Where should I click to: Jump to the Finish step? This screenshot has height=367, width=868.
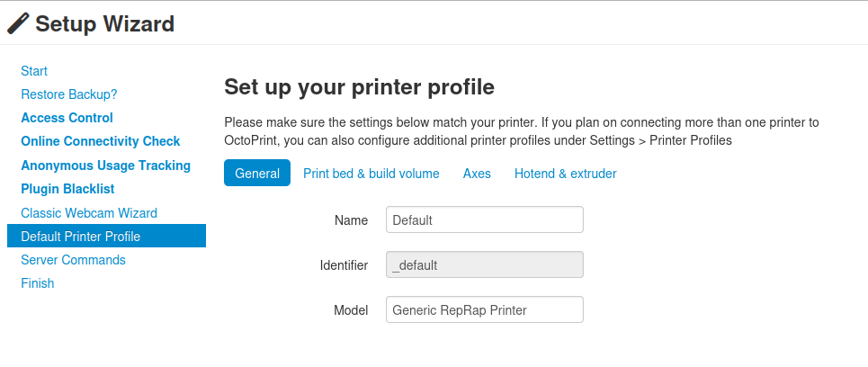(x=38, y=282)
